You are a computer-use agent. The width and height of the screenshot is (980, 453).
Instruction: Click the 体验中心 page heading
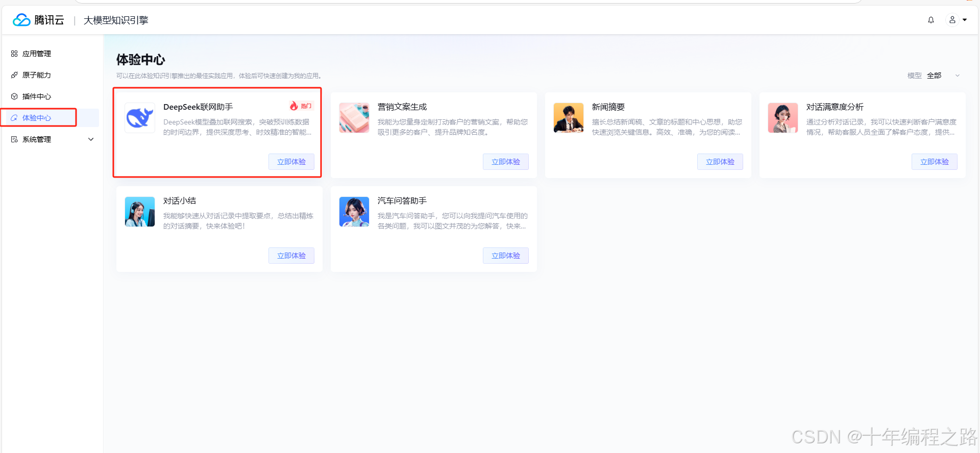coord(141,60)
